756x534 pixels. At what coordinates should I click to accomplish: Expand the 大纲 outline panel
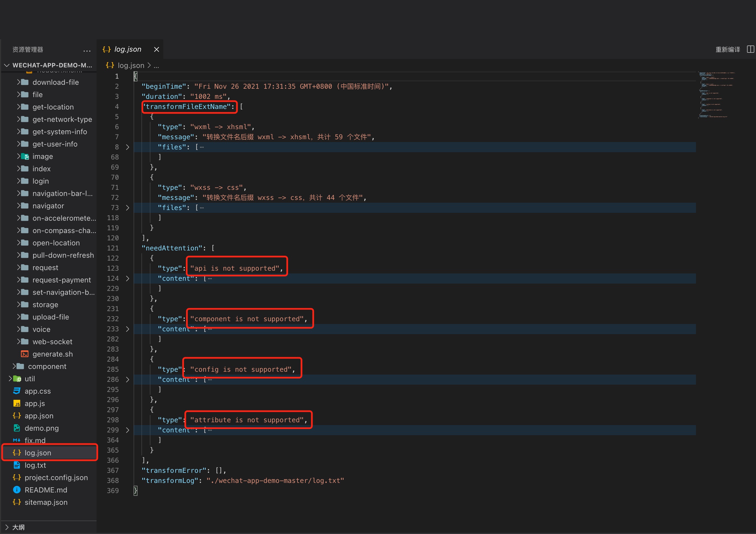coord(6,527)
